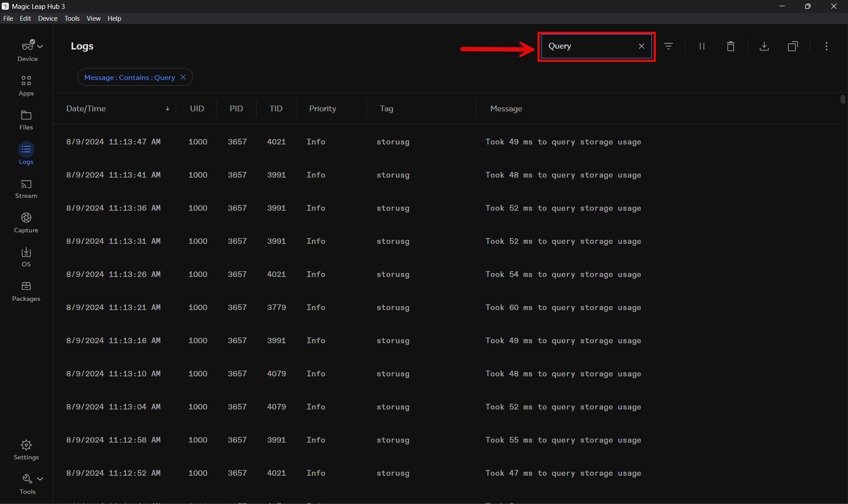
Task: Open the OS update panel
Action: point(26,257)
